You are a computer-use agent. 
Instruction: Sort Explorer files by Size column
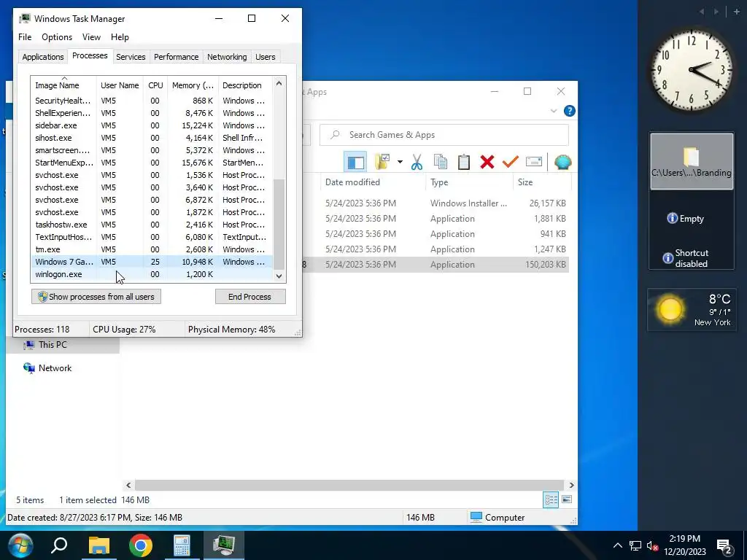(525, 182)
